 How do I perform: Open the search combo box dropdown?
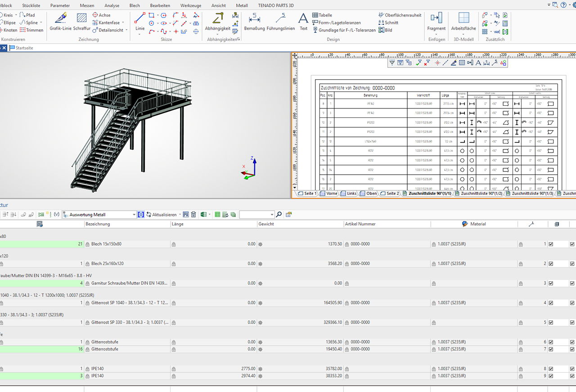[x=272, y=215]
